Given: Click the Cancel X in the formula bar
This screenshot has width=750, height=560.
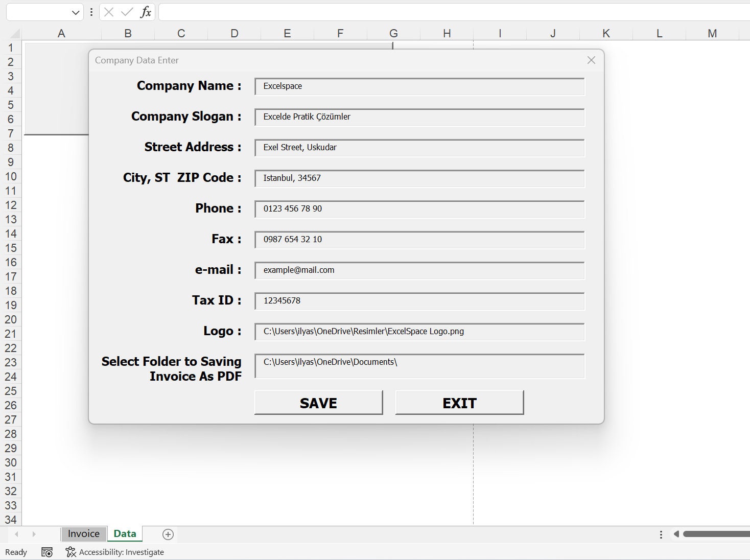Looking at the screenshot, I should 109,12.
